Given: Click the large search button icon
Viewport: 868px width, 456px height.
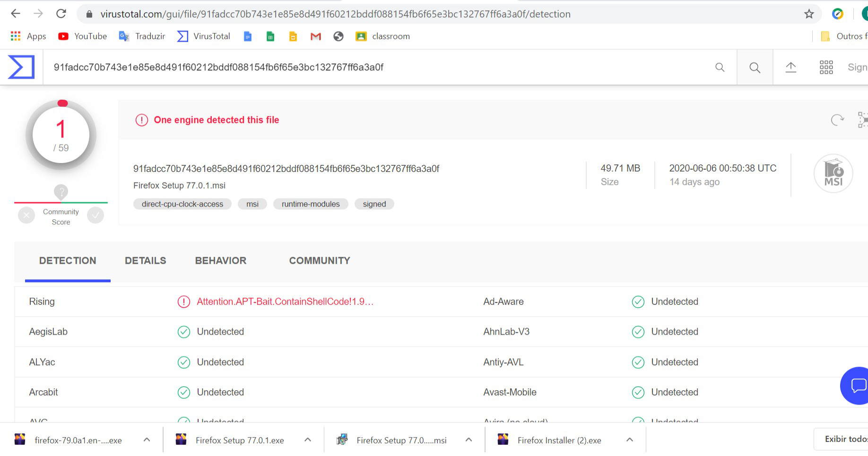Looking at the screenshot, I should tap(755, 68).
